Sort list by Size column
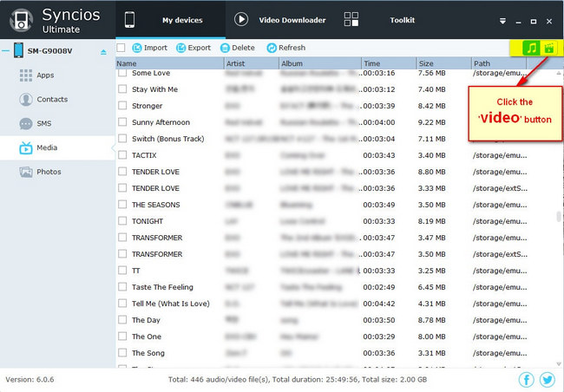 coord(444,63)
